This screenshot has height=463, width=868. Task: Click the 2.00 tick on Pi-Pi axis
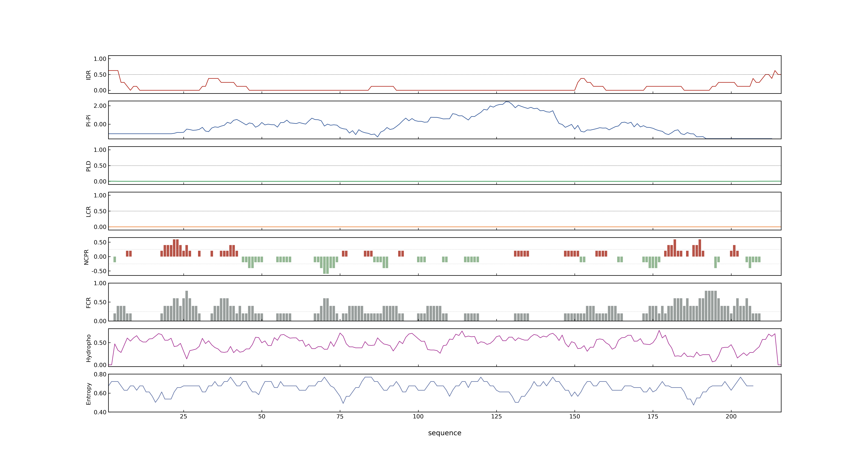click(x=100, y=106)
